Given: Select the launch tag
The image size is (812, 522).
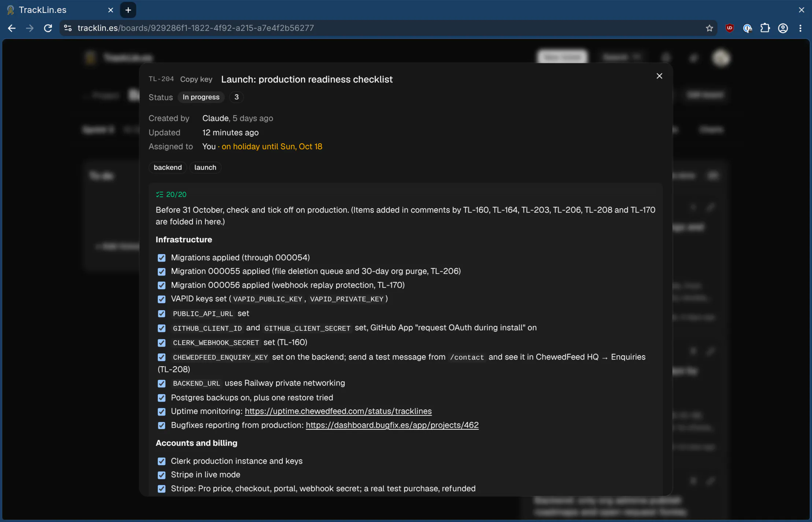Looking at the screenshot, I should click(205, 168).
